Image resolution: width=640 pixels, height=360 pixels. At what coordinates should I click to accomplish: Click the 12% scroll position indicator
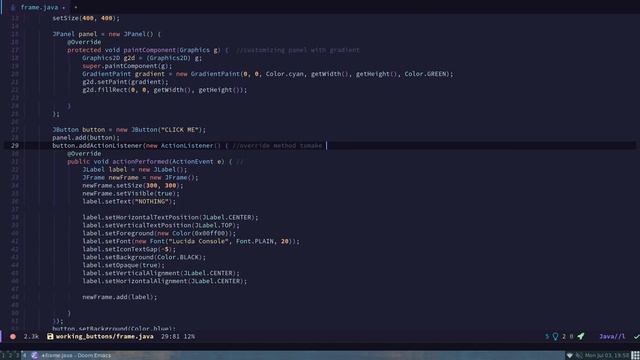tap(189, 336)
